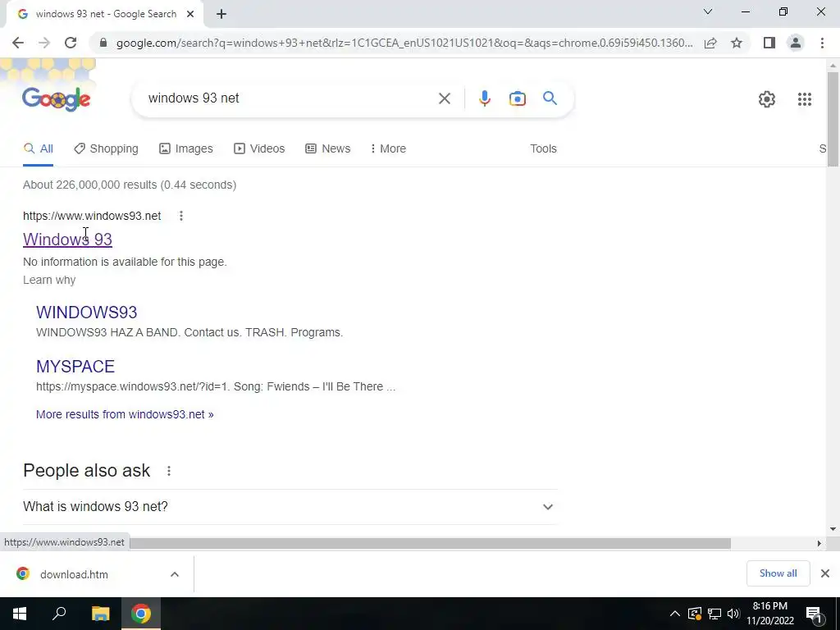Open the MYSPACE sitelink
The width and height of the screenshot is (840, 630).
tap(75, 367)
